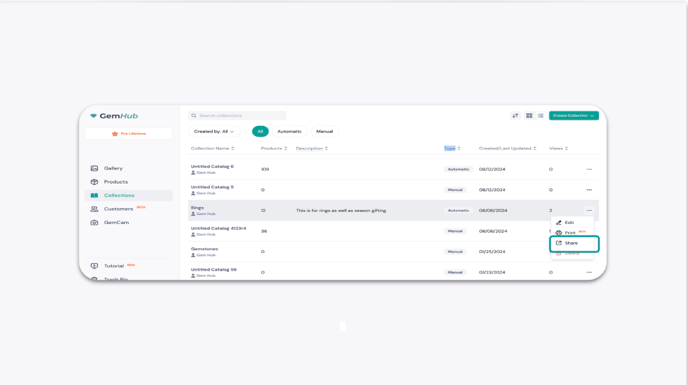
Task: Open the Create Collection dropdown button
Action: (x=573, y=115)
